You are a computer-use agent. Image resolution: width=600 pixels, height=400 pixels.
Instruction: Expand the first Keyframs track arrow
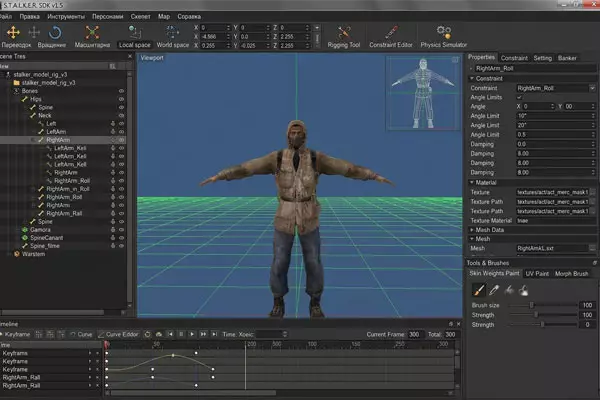tap(90, 353)
